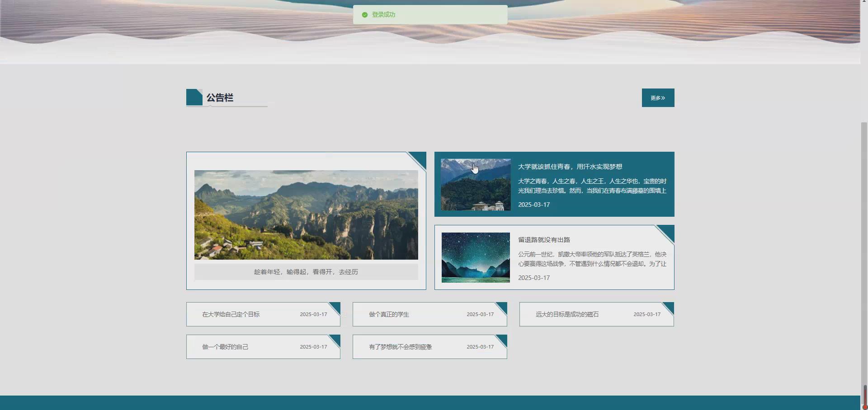Open the announcement 大学就该抓住青春，用汗水实现梦想
This screenshot has width=868, height=410.
(570, 167)
